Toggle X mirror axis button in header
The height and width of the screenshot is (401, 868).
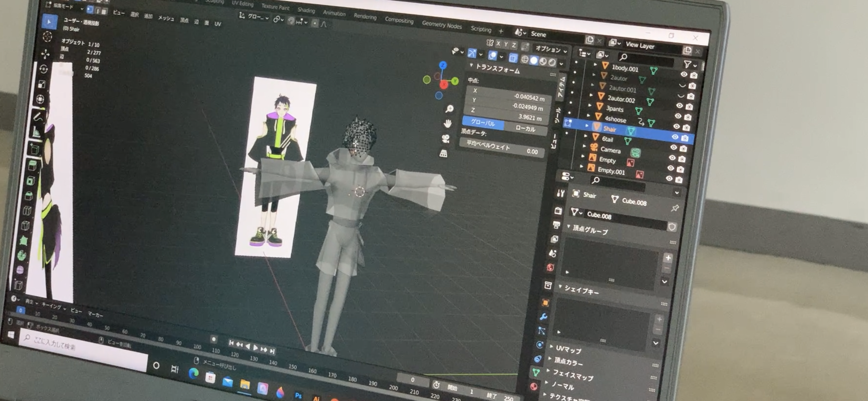pos(498,43)
